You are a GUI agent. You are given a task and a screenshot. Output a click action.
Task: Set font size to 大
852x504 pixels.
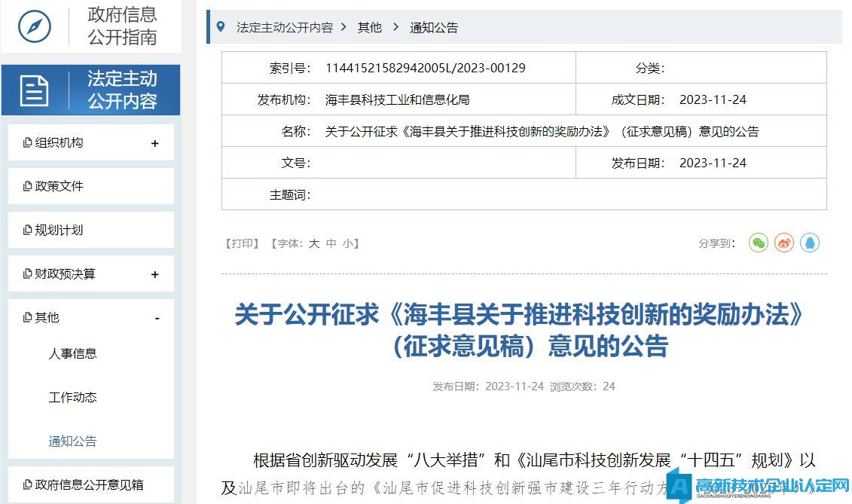pyautogui.click(x=314, y=243)
